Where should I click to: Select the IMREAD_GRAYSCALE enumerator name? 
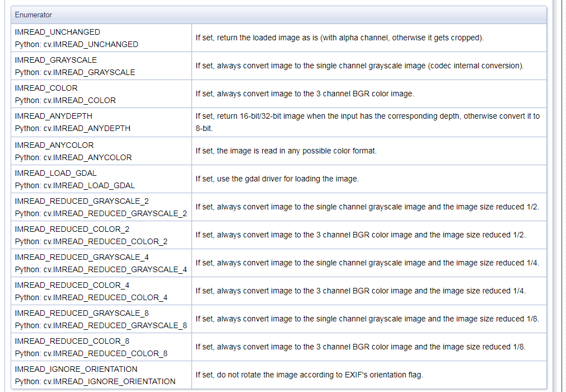pyautogui.click(x=56, y=60)
